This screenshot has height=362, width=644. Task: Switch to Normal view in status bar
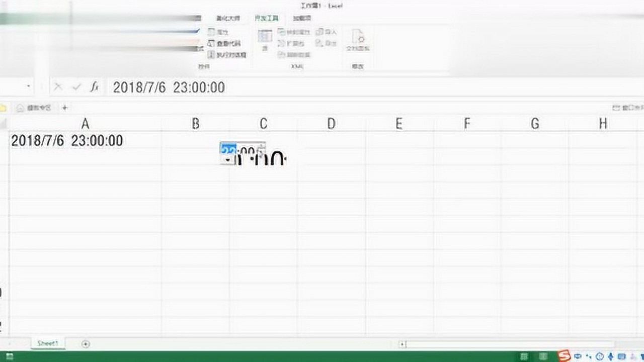pos(524,356)
